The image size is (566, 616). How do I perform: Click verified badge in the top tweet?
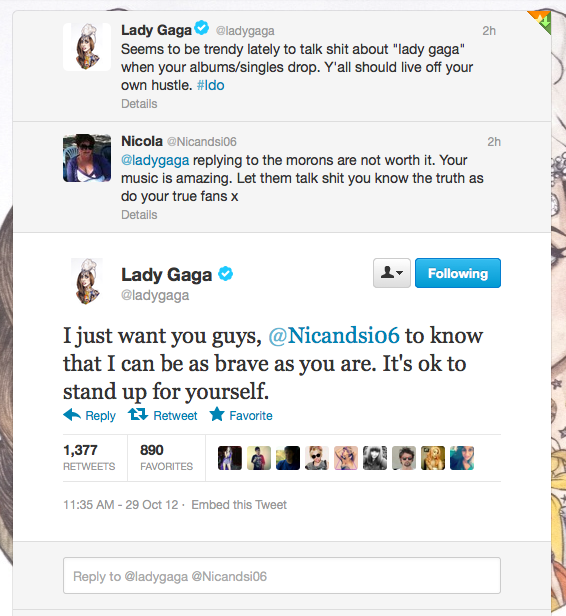[x=202, y=28]
